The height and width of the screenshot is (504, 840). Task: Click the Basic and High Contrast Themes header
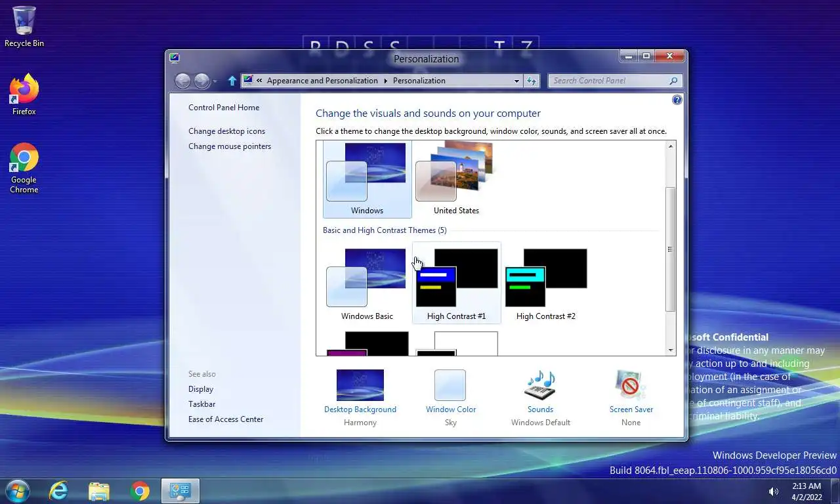click(x=385, y=230)
